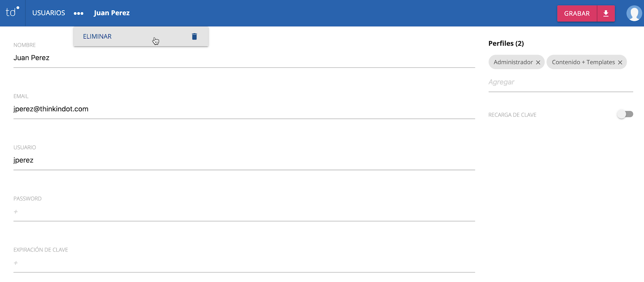Remove the Contenido + Templates chip
The width and height of the screenshot is (644, 282).
(x=620, y=62)
